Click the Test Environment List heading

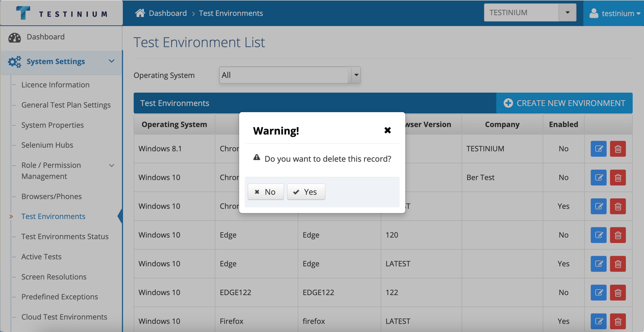coord(199,42)
